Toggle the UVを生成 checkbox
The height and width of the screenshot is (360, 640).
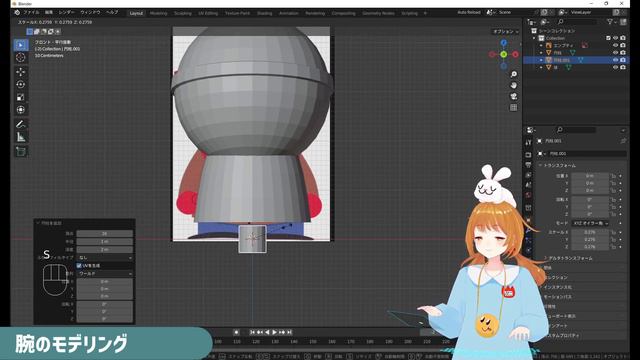[79, 266]
